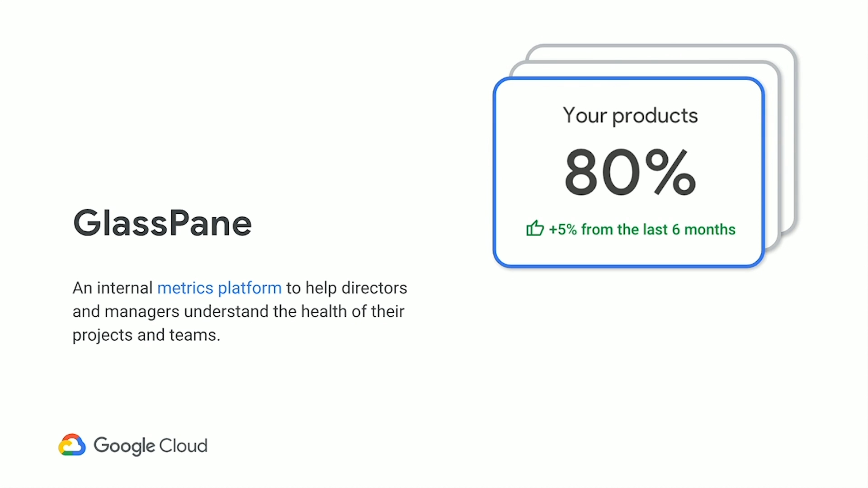This screenshot has width=868, height=488.
Task: Click the large 80% figure
Action: click(x=601, y=173)
